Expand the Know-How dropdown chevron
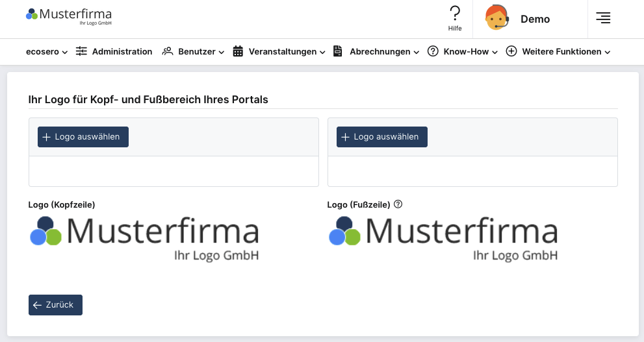The height and width of the screenshot is (342, 644). click(x=495, y=52)
